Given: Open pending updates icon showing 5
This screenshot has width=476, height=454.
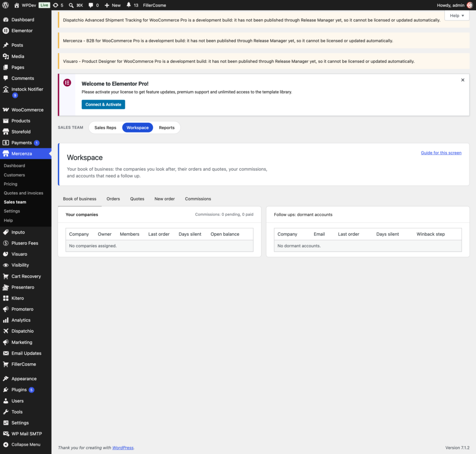Looking at the screenshot, I should pos(56,5).
